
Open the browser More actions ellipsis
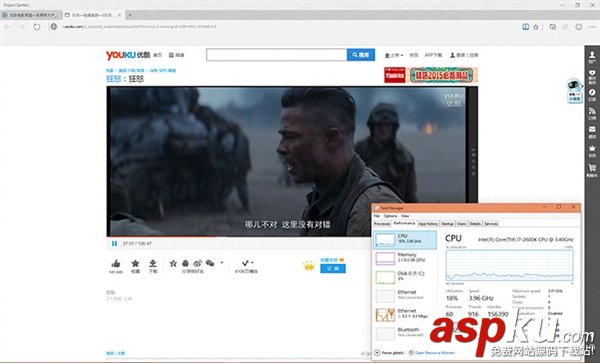point(592,27)
